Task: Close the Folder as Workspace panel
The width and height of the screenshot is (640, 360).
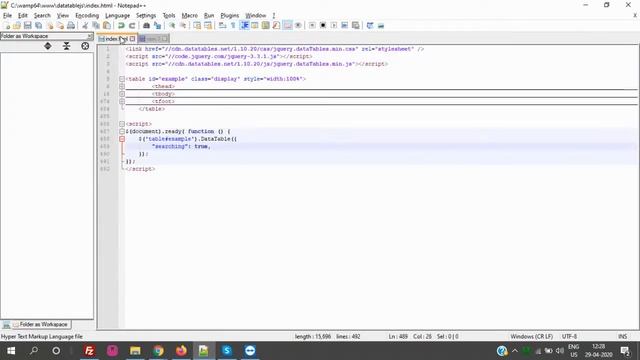Action: [x=90, y=36]
